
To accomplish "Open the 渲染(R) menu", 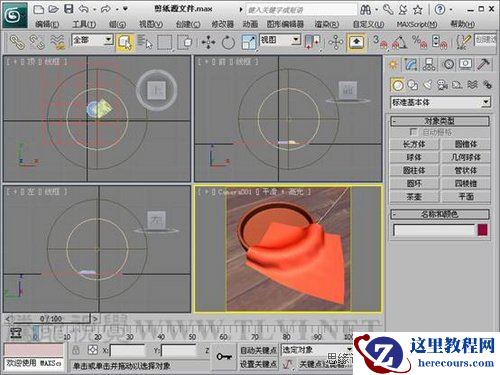I will pos(327,24).
